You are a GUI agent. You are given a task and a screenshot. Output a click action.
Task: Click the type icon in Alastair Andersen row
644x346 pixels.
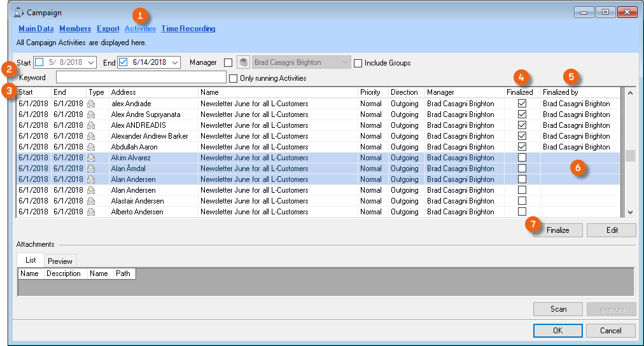[92, 201]
